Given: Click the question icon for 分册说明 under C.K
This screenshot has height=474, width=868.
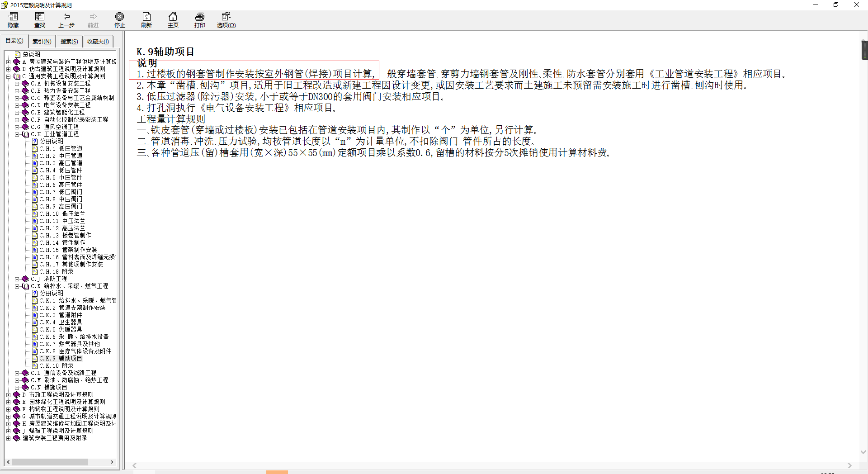Looking at the screenshot, I should coord(35,293).
